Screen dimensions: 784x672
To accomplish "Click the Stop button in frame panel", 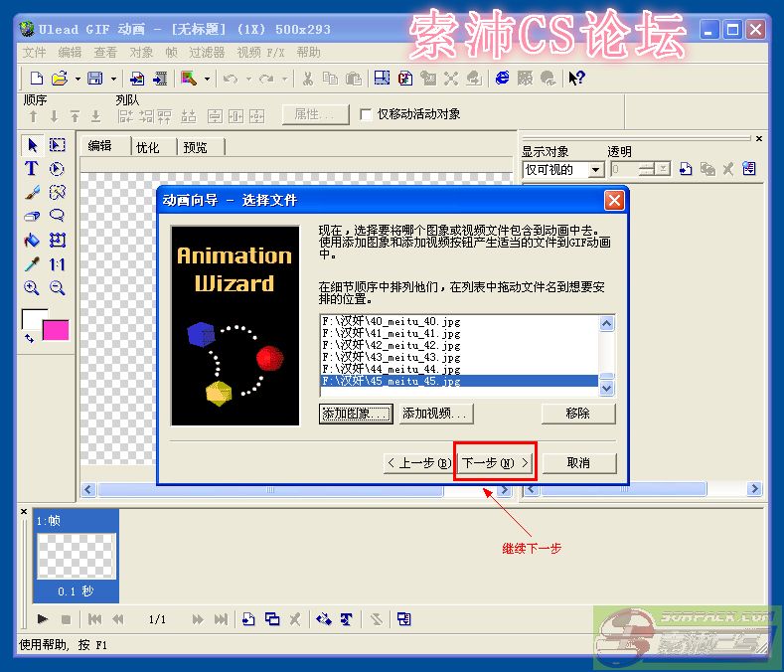I will point(66,619).
